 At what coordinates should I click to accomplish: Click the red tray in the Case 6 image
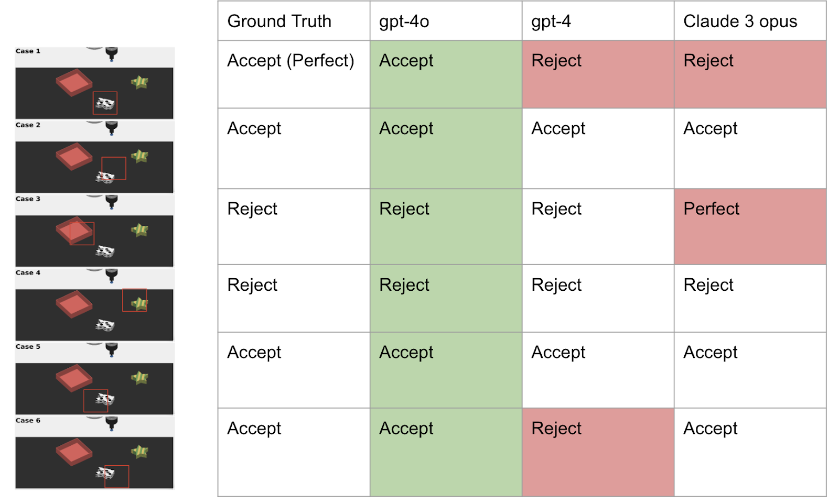tap(74, 452)
